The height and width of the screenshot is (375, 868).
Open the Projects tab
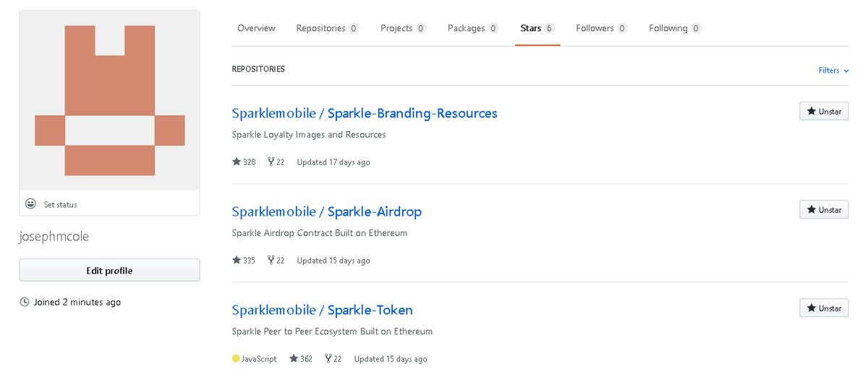click(403, 28)
